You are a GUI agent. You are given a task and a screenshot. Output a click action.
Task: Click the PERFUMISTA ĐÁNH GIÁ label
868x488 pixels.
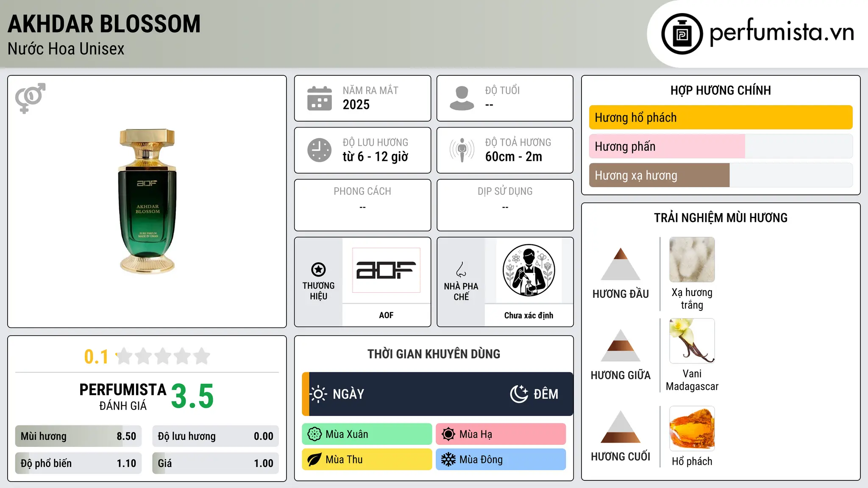123,396
